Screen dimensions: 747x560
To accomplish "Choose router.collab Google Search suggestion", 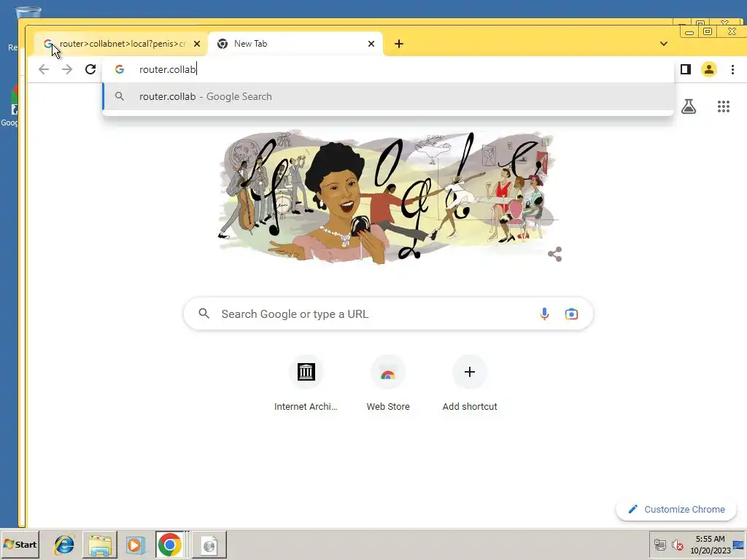I will click(388, 97).
